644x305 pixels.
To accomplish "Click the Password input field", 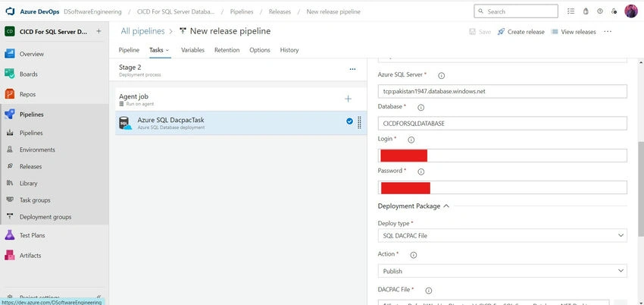I will tap(502, 187).
